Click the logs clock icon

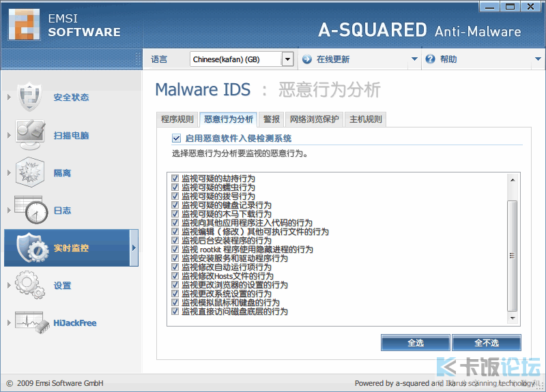click(31, 210)
